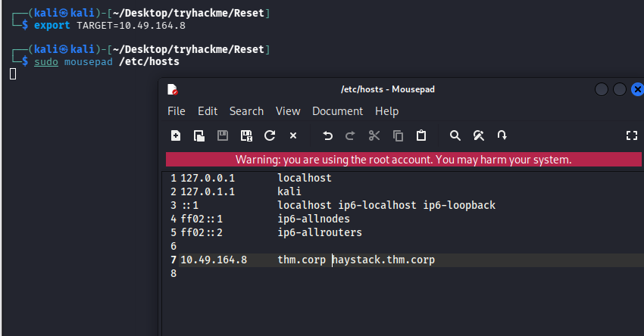This screenshot has width=644, height=336.
Task: Click the Mousepad window close button
Action: [636, 89]
